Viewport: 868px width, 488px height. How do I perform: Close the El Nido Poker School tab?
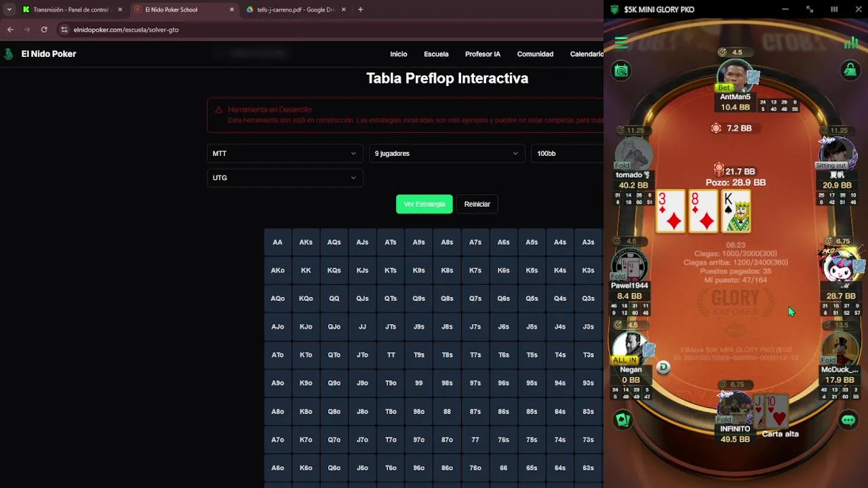231,9
